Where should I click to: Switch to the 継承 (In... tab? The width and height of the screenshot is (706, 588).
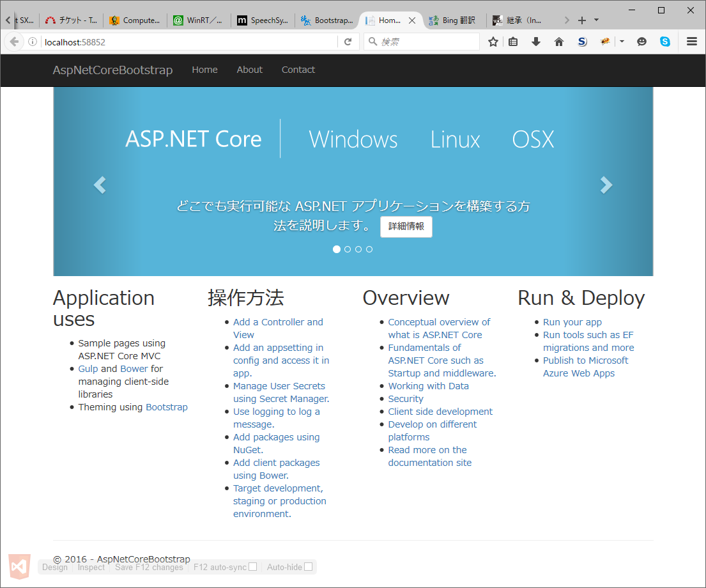tap(519, 20)
